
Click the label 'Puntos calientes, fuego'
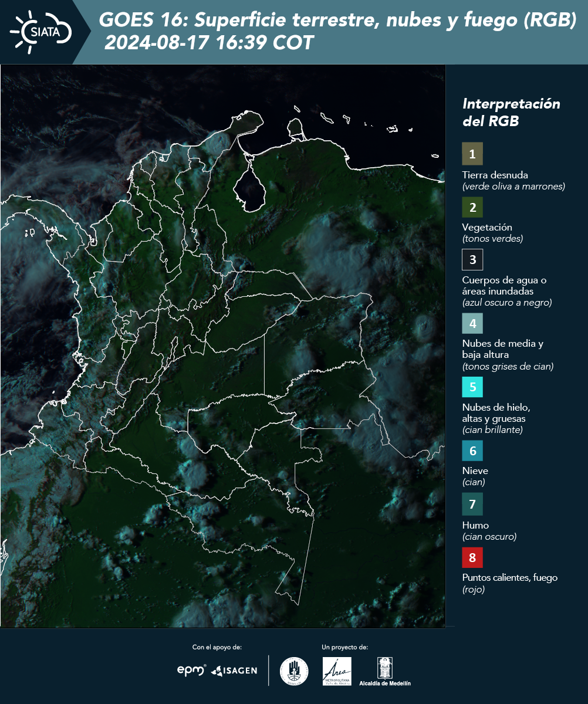click(510, 578)
